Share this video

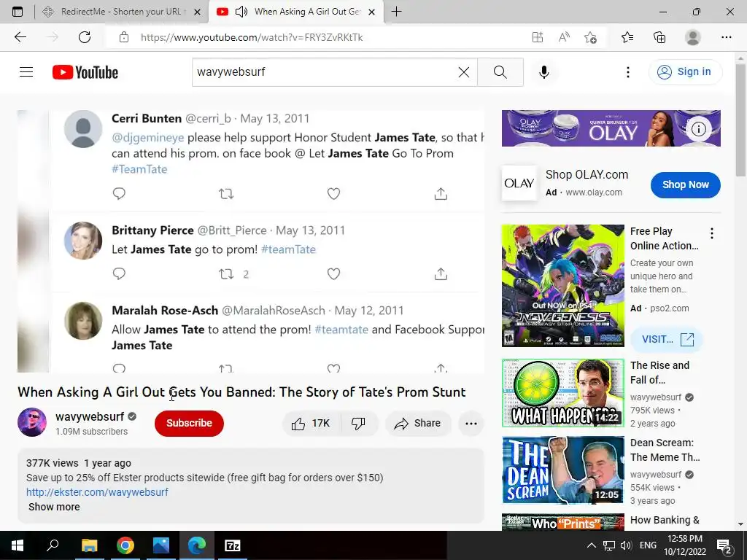coord(417,424)
